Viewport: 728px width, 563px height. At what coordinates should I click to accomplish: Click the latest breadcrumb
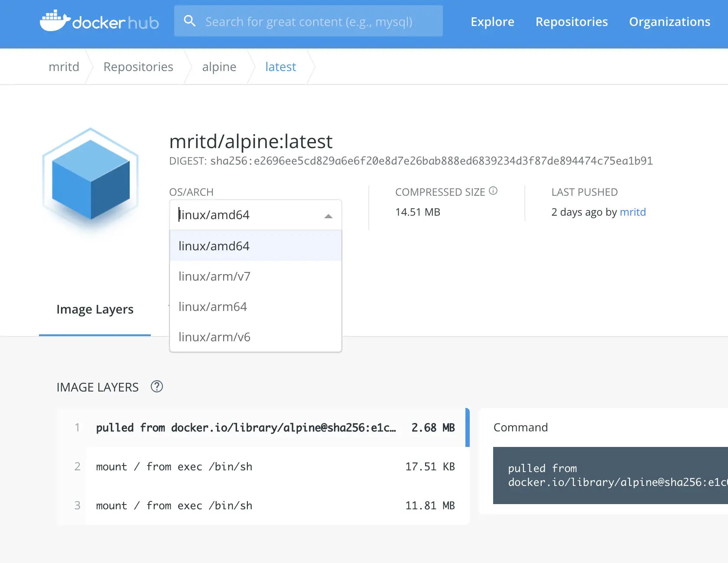(281, 67)
